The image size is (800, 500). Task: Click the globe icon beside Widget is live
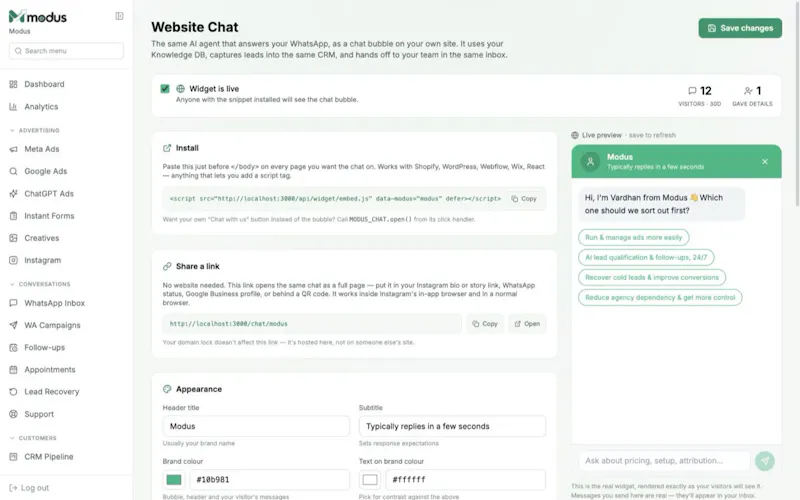[x=181, y=89]
